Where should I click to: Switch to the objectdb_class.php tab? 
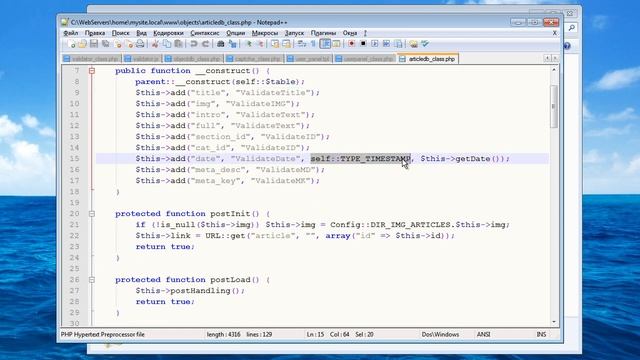point(193,59)
